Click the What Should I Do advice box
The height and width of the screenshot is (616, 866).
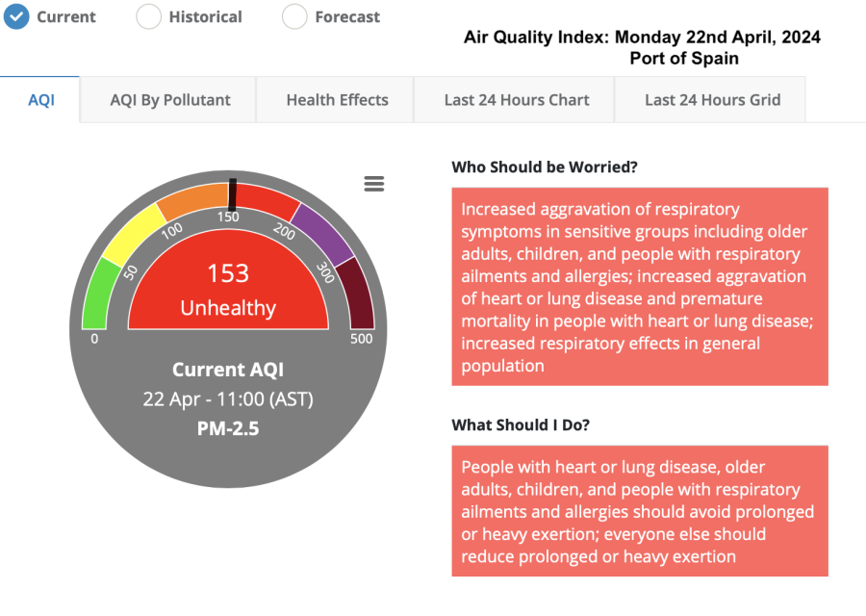click(640, 511)
